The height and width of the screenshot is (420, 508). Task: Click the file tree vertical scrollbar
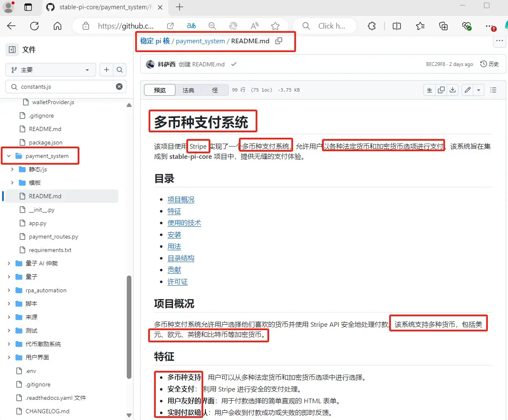click(129, 327)
